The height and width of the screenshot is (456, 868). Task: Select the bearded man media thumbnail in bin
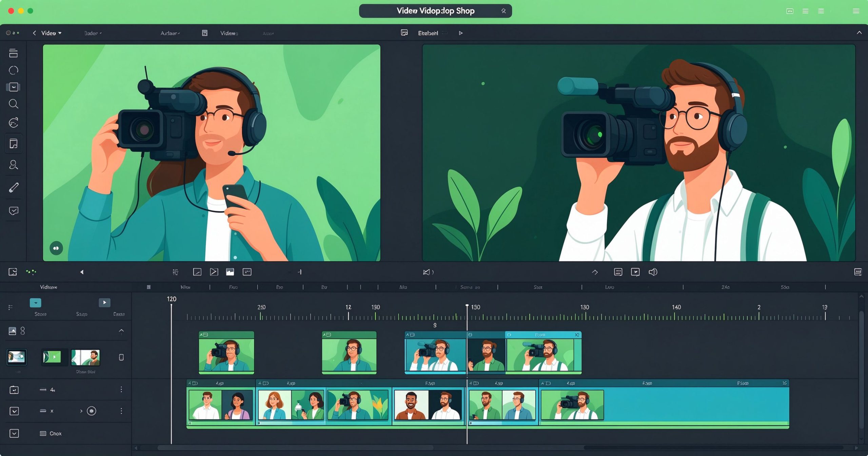(85, 357)
